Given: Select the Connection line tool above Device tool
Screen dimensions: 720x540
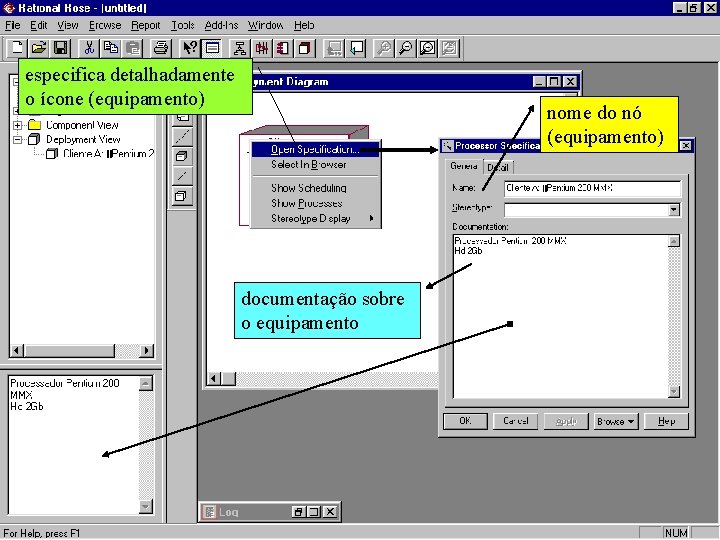Looking at the screenshot, I should (182, 176).
